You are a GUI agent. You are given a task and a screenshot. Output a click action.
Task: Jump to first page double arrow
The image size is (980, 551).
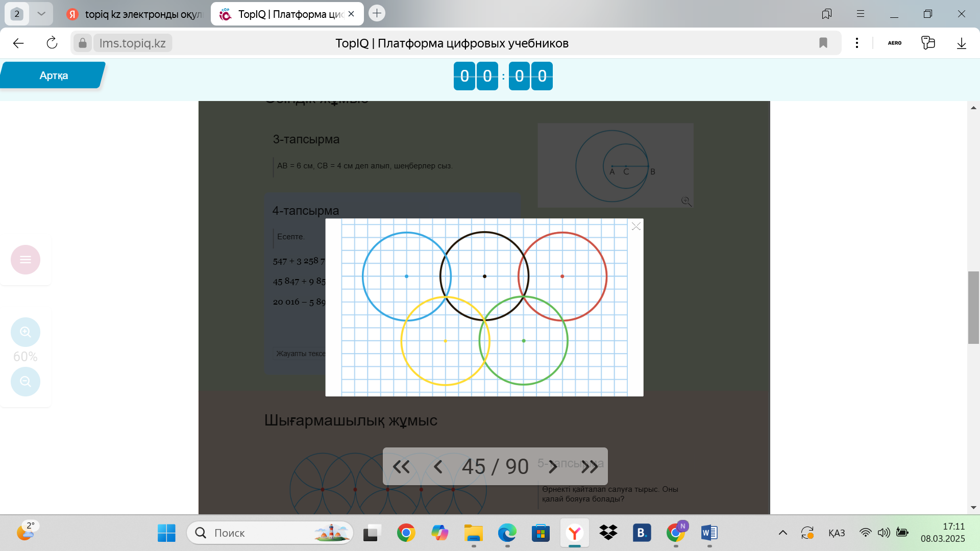[x=401, y=466]
